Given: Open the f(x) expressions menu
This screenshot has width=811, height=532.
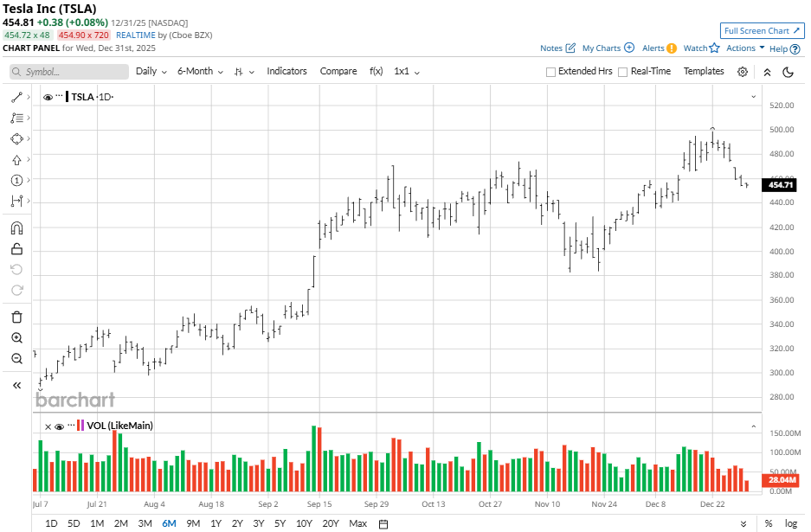Looking at the screenshot, I should [x=376, y=71].
